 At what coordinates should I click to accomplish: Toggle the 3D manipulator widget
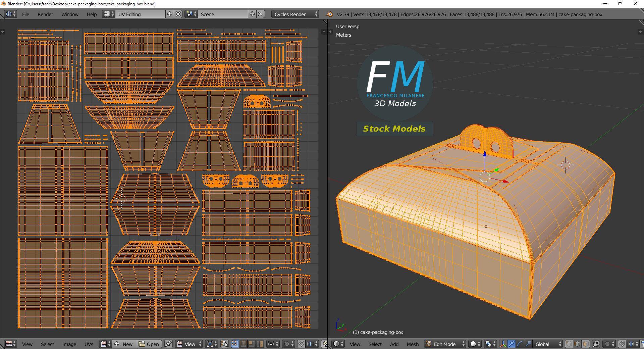503,344
